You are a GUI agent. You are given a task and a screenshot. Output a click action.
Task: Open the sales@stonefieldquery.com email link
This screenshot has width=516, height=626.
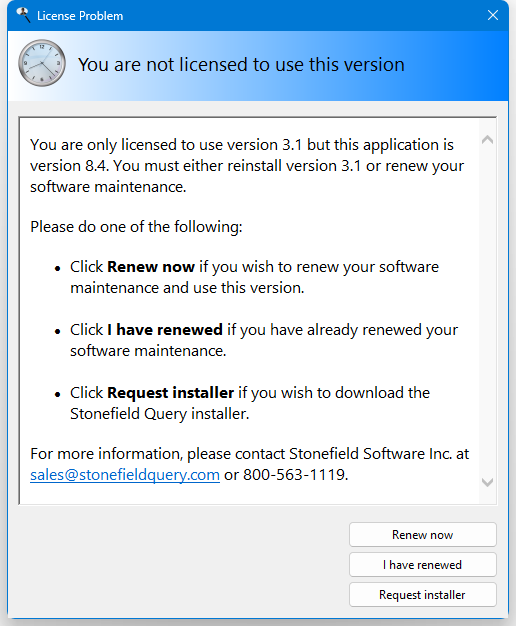point(125,475)
